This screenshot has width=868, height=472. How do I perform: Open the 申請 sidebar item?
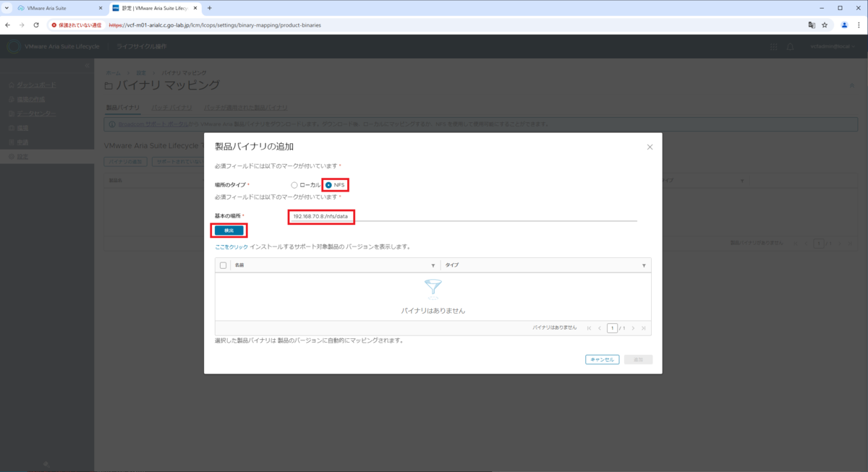tap(22, 142)
